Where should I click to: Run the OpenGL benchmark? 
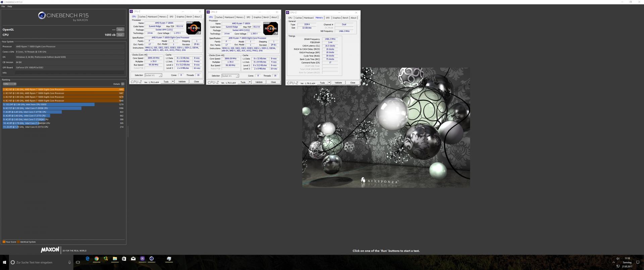(120, 30)
